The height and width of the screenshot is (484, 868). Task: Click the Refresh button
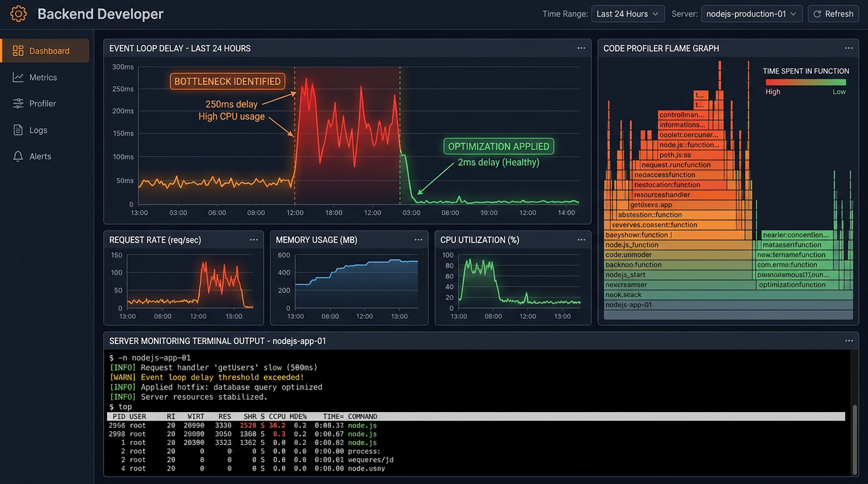[x=833, y=13]
